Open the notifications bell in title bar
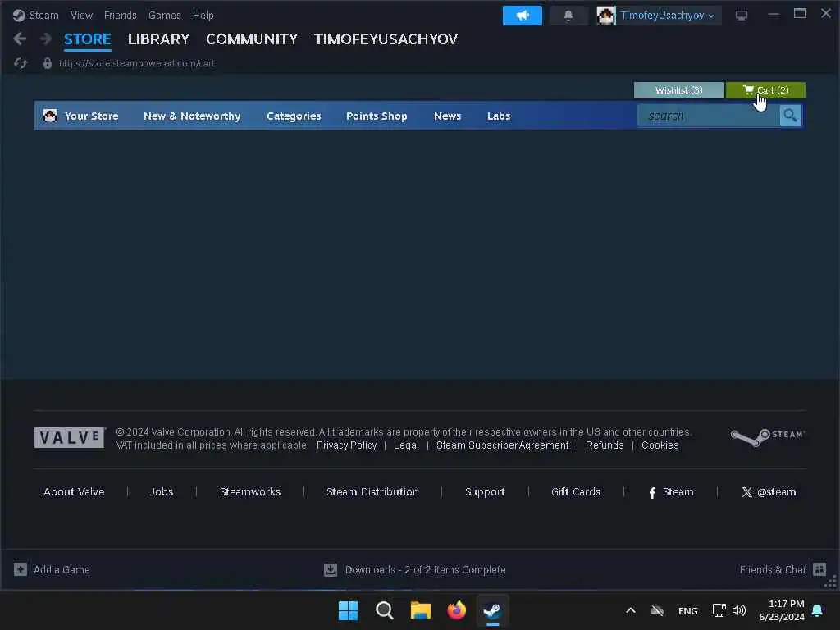The height and width of the screenshot is (630, 840). [x=568, y=16]
